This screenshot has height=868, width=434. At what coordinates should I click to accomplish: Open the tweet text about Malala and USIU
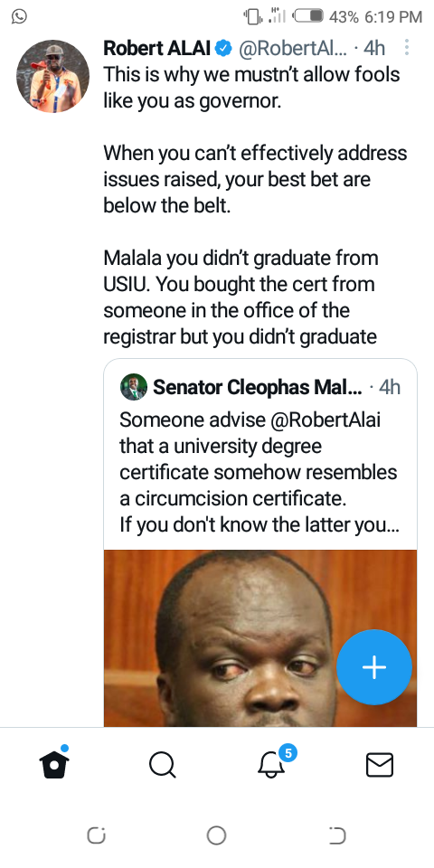241,297
